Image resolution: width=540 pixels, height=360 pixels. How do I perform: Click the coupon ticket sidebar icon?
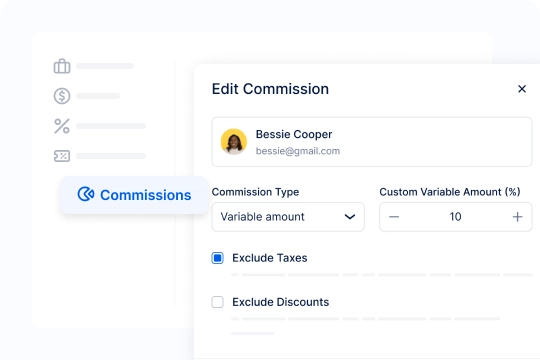click(62, 156)
